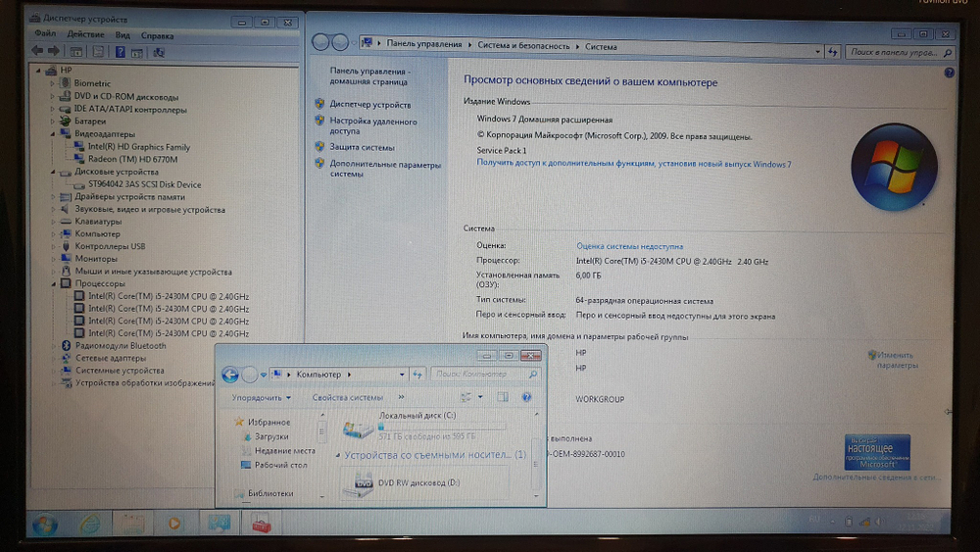980x552 pixels.
Task: Toggle the preview pane icon in Explorer
Action: (x=503, y=397)
